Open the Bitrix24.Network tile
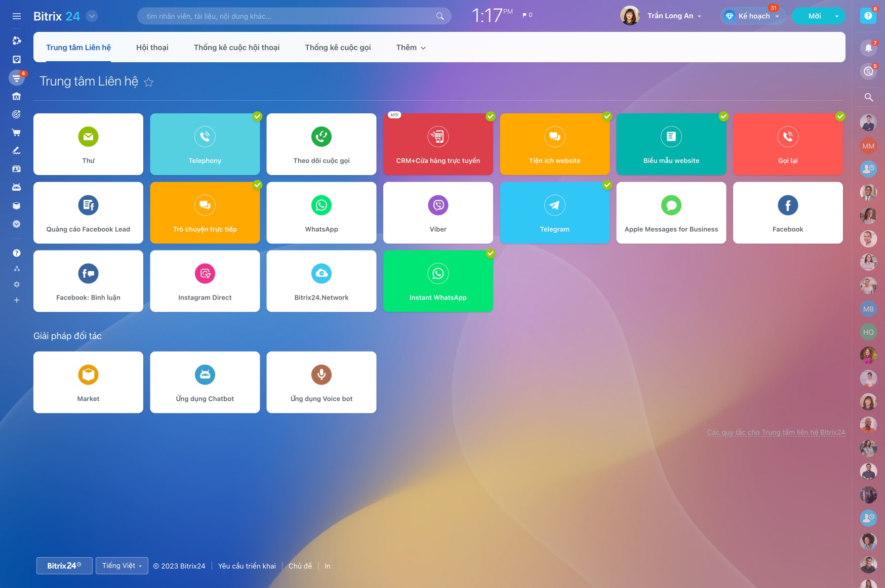 click(321, 281)
